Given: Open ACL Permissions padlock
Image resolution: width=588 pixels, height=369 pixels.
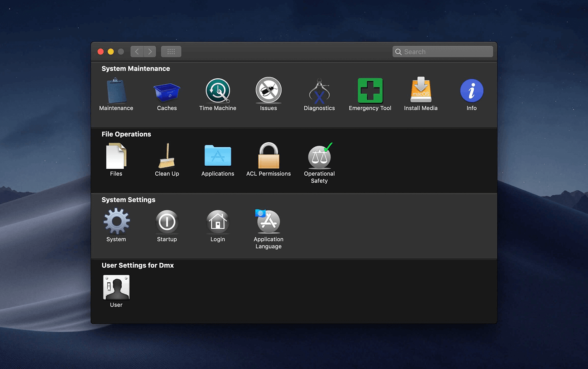Looking at the screenshot, I should tap(268, 156).
